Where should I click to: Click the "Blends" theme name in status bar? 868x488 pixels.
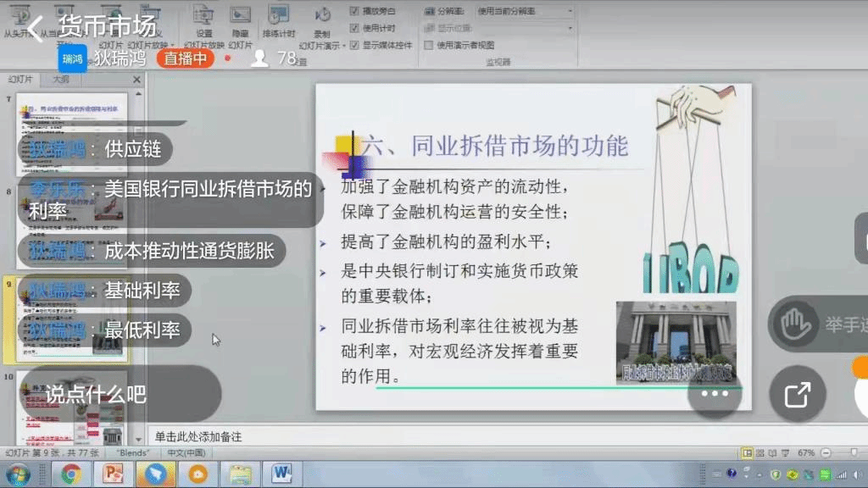[133, 453]
